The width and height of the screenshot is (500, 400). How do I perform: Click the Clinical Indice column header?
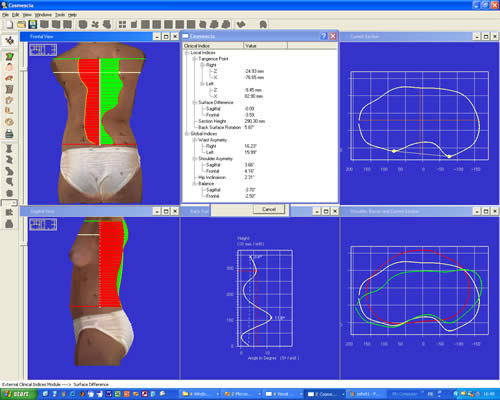[213, 45]
